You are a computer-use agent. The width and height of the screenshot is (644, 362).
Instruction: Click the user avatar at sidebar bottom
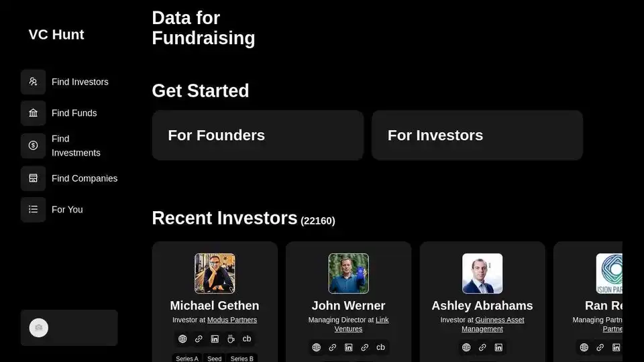(39, 328)
